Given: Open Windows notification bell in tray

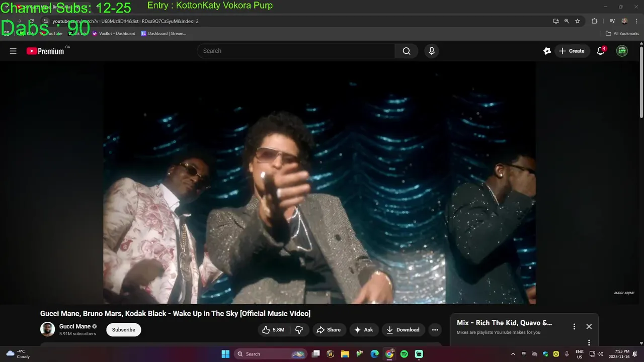Looking at the screenshot, I should tap(635, 354).
